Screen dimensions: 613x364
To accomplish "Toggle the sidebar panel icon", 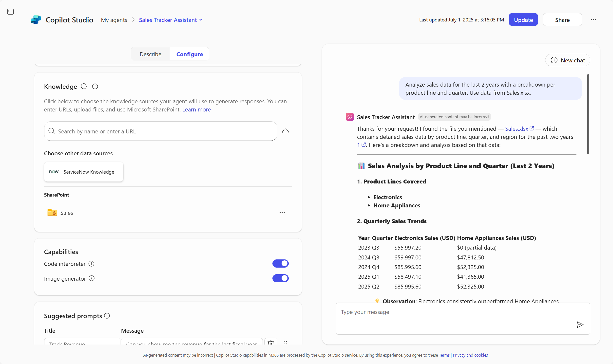I will pyautogui.click(x=10, y=12).
